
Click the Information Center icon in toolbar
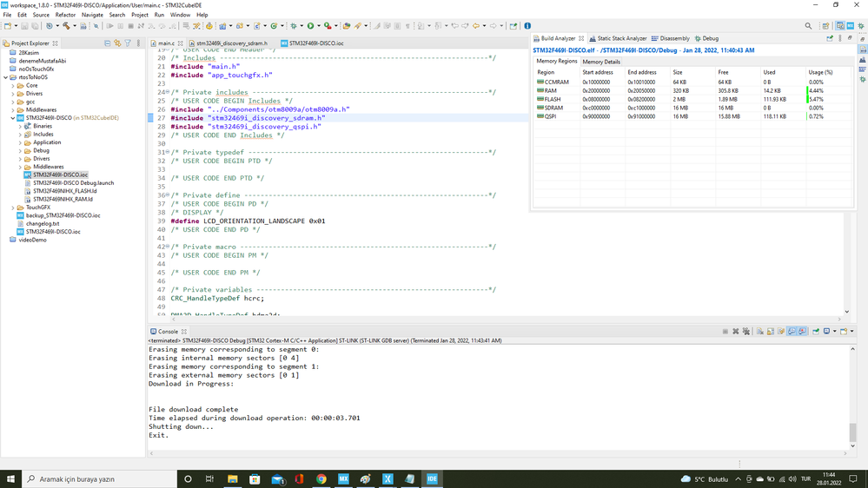coord(527,26)
